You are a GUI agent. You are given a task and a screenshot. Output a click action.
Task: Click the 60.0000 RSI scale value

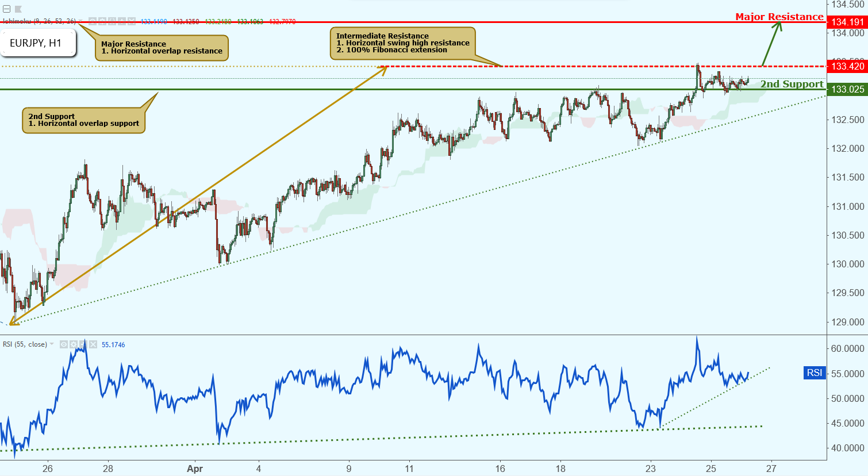tap(847, 348)
